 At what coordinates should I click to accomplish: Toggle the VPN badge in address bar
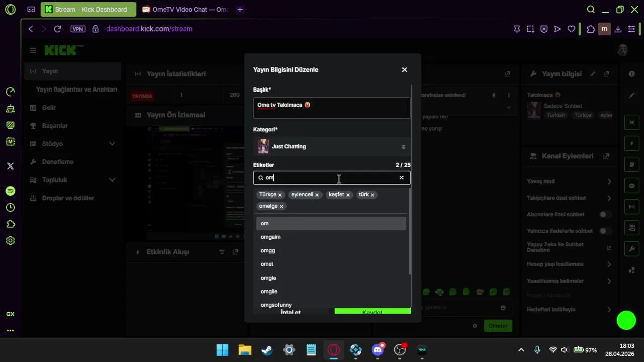(78, 29)
